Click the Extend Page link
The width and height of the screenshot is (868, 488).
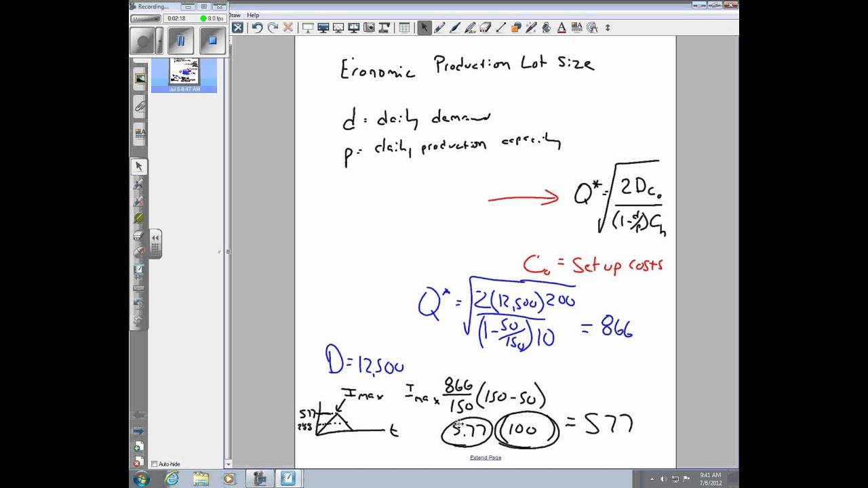(486, 457)
